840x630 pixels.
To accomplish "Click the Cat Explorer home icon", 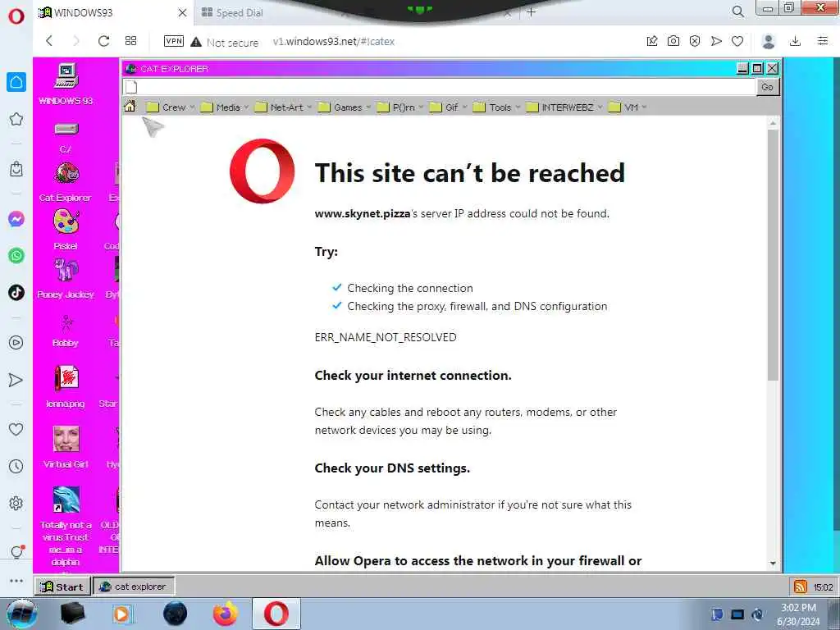I will 130,106.
